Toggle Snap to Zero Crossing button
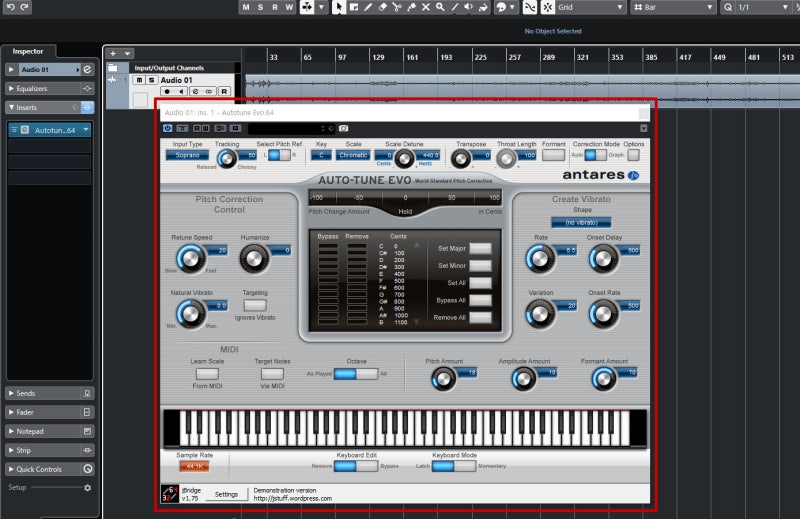 [x=530, y=7]
